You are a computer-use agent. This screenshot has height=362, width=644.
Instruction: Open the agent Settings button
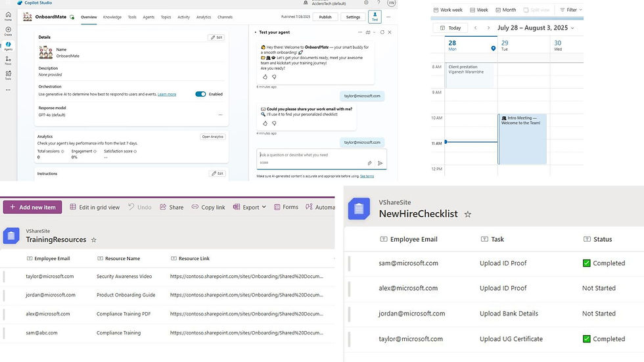tap(353, 17)
